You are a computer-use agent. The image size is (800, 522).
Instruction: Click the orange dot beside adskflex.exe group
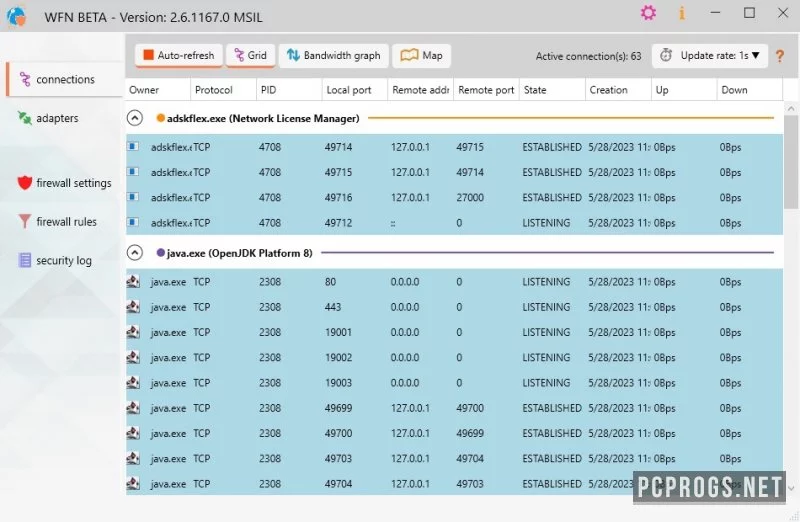tap(160, 118)
